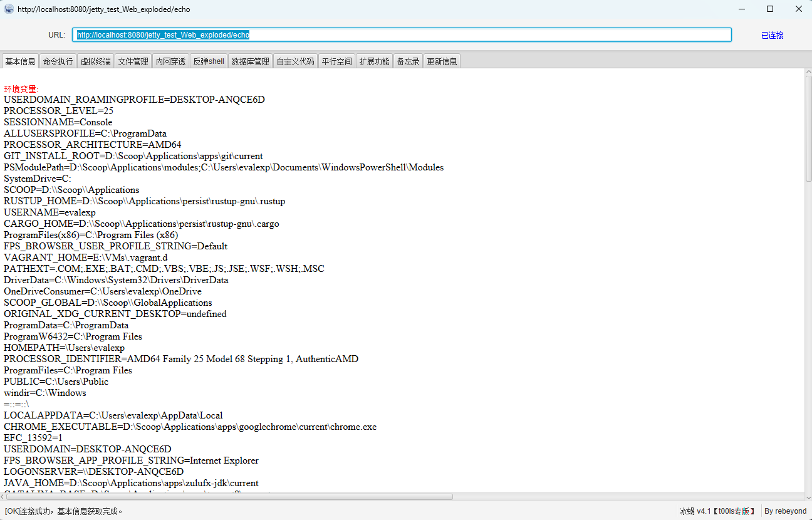This screenshot has height=520, width=812.
Task: Select the 自定义代码 tab
Action: tap(295, 61)
